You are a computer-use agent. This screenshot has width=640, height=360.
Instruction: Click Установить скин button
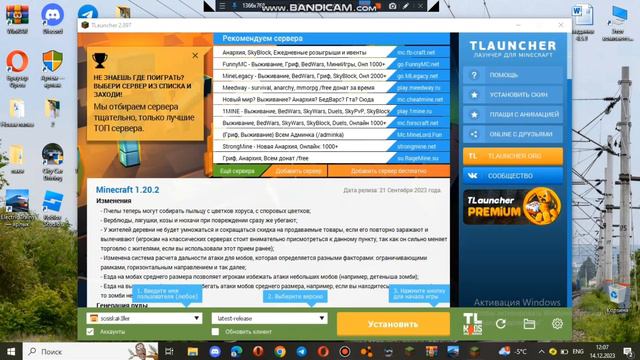click(513, 95)
